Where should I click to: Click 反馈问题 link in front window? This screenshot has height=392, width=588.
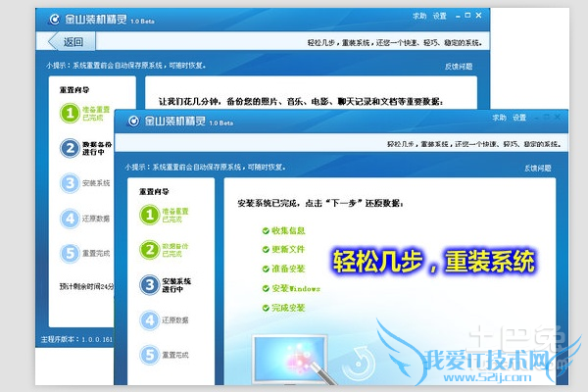[537, 168]
